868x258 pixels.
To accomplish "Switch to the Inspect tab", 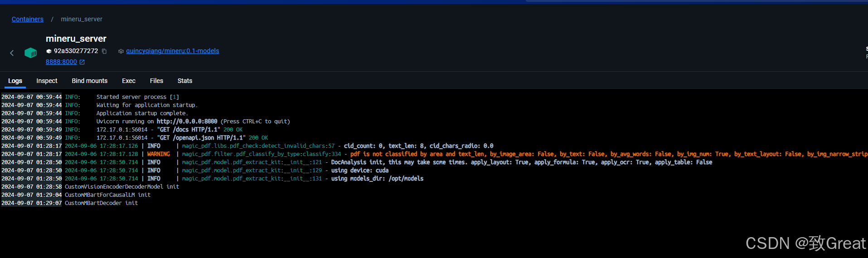I will 47,81.
